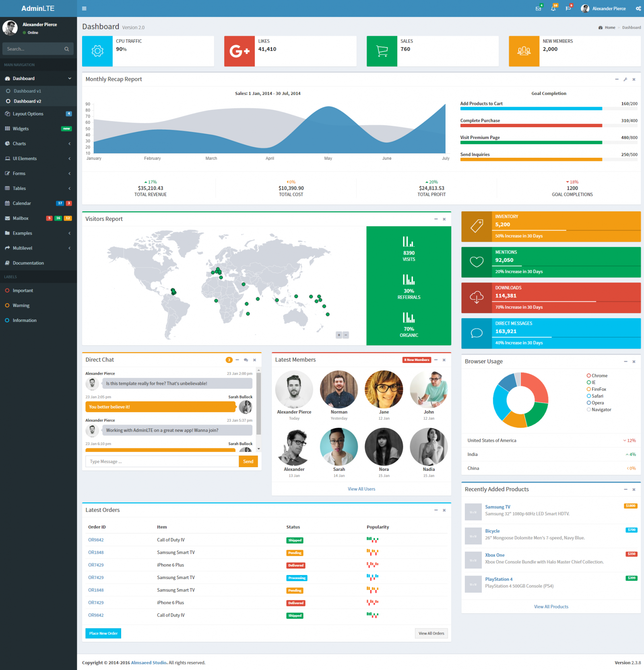Image resolution: width=644 pixels, height=670 pixels.
Task: Open the tasks flag icon in header
Action: 568,8
